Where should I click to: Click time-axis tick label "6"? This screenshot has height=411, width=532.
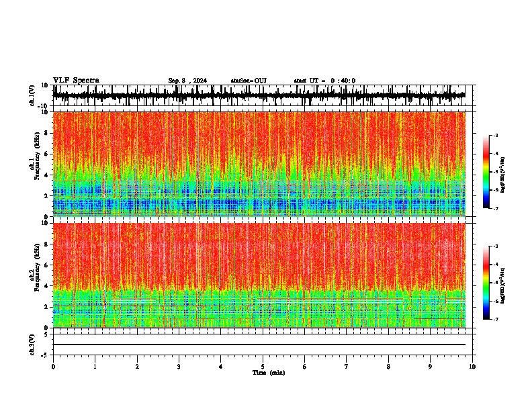[305, 367]
